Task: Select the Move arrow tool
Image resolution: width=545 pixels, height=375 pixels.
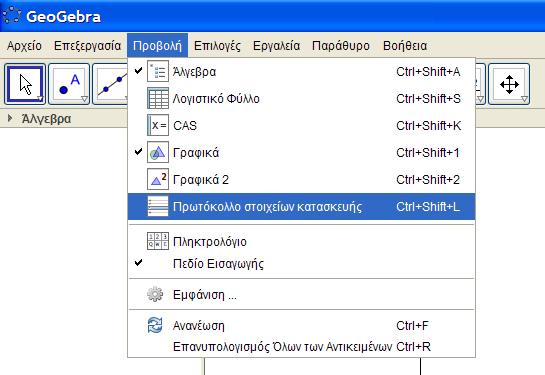Action: point(25,84)
